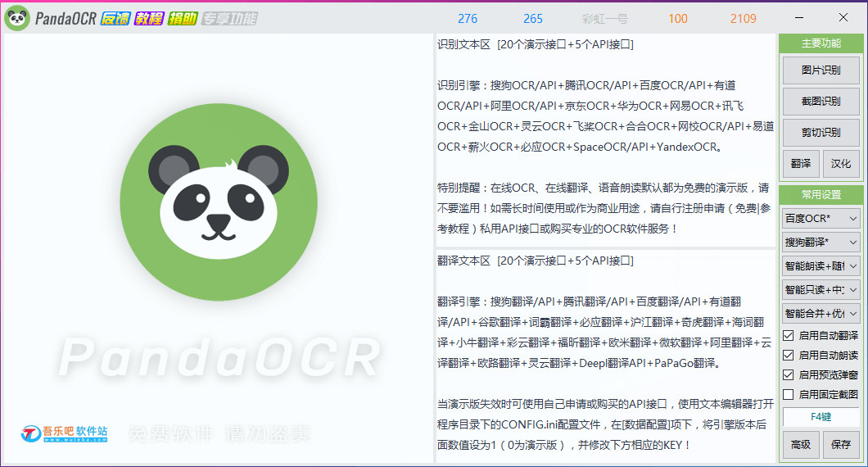Enable 启用固定截图 checkbox
Image resolution: width=868 pixels, height=467 pixels.
point(789,394)
